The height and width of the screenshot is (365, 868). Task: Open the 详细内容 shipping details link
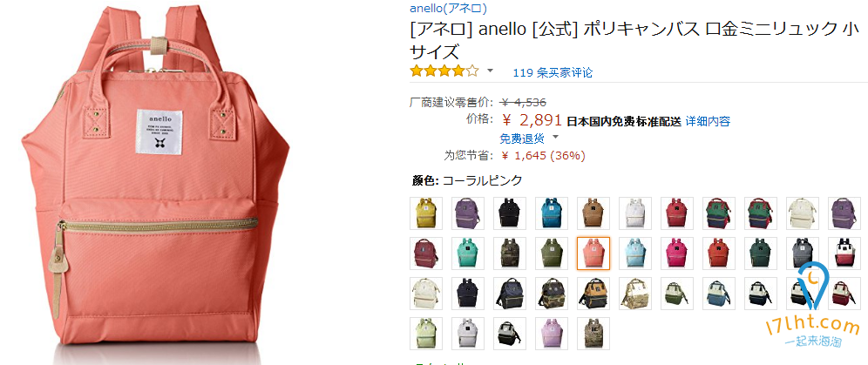[x=708, y=121]
